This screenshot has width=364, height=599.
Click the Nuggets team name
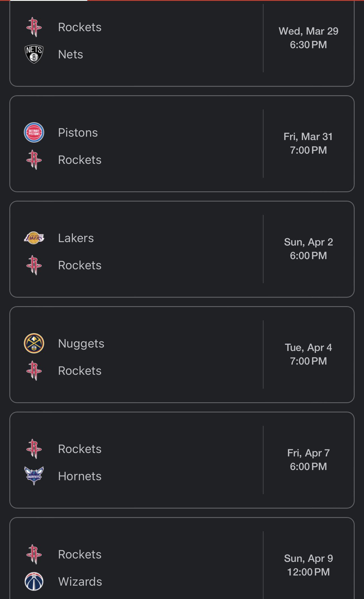point(81,344)
